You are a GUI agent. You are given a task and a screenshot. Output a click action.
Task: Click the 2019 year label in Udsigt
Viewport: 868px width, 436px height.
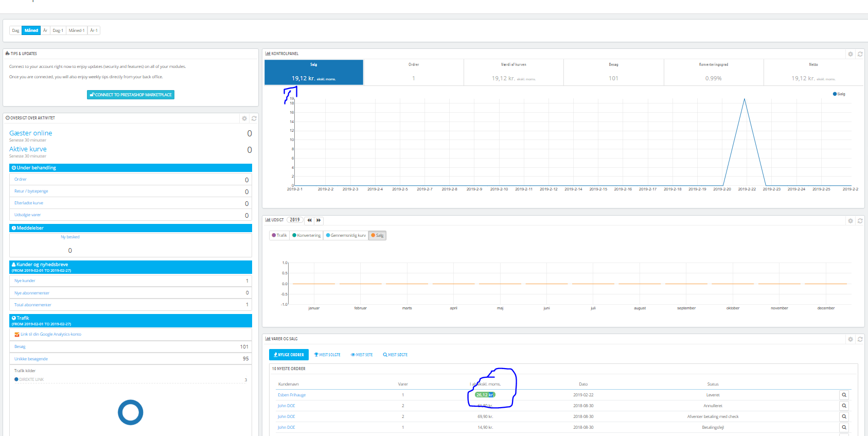(295, 220)
